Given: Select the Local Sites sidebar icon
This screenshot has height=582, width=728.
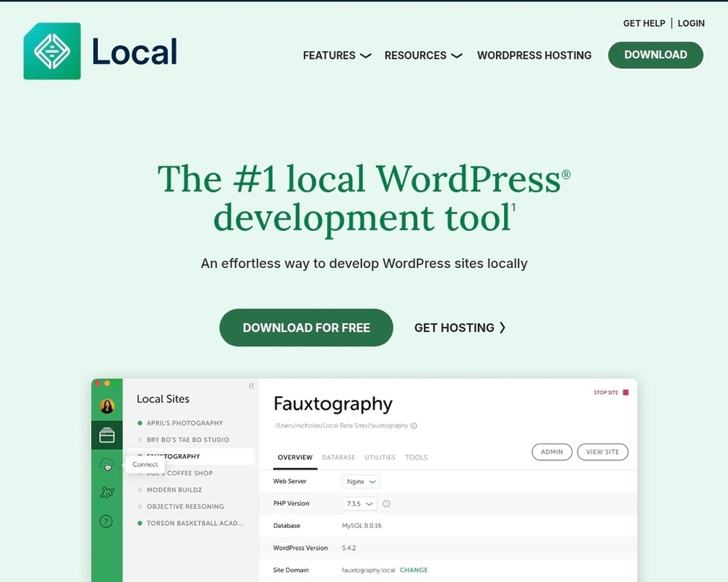Looking at the screenshot, I should pyautogui.click(x=107, y=435).
